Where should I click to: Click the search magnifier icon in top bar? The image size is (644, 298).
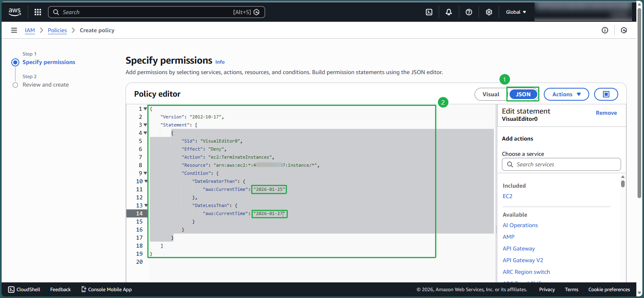(56, 12)
